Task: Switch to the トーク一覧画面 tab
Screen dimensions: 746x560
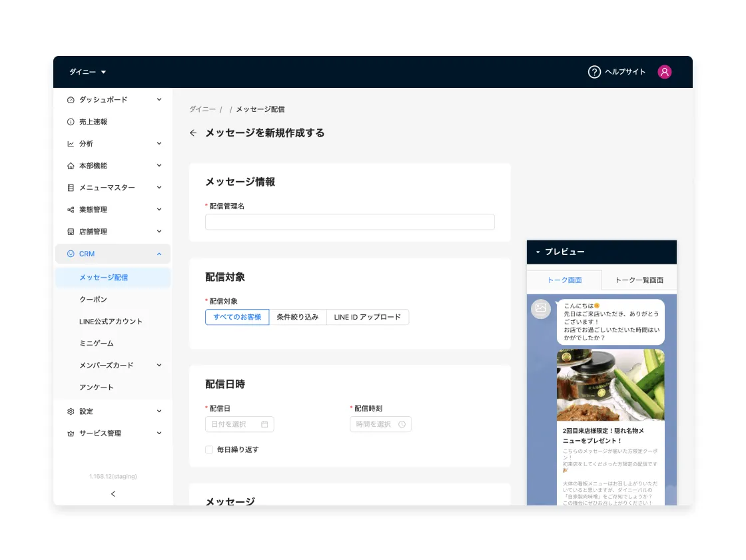Action: click(639, 280)
